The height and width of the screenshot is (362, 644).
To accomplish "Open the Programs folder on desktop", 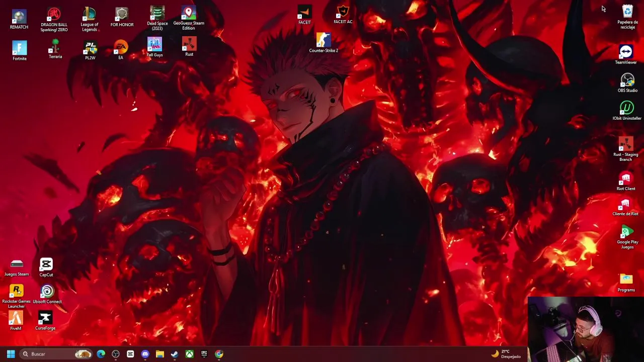I will click(x=626, y=283).
